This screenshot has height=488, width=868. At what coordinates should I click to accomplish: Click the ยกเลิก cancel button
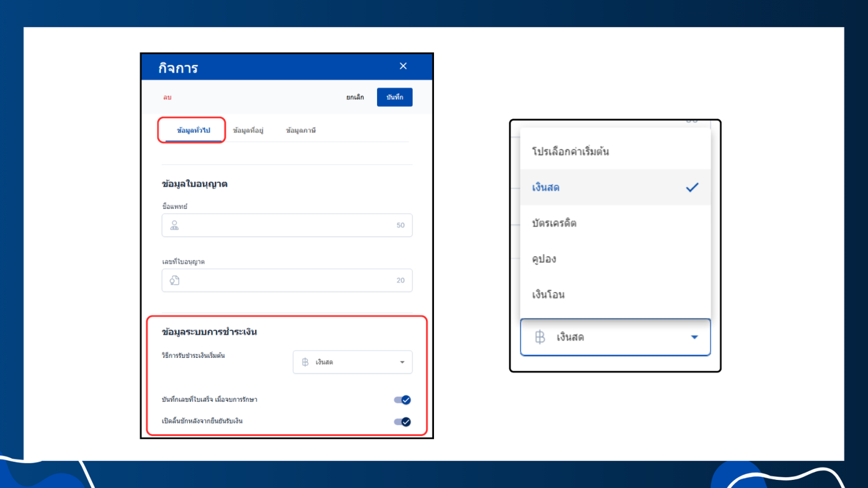pyautogui.click(x=355, y=97)
